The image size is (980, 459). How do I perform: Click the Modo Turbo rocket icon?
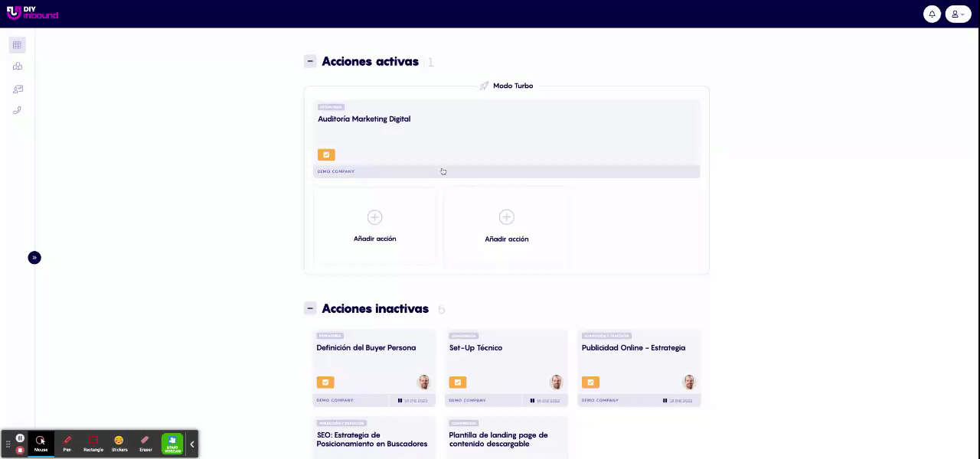[484, 86]
